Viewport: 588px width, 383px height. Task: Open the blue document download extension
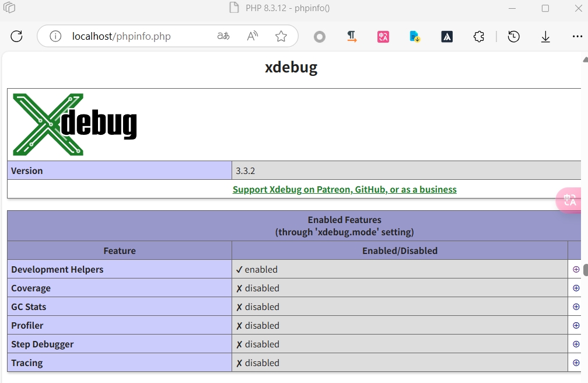coord(415,36)
